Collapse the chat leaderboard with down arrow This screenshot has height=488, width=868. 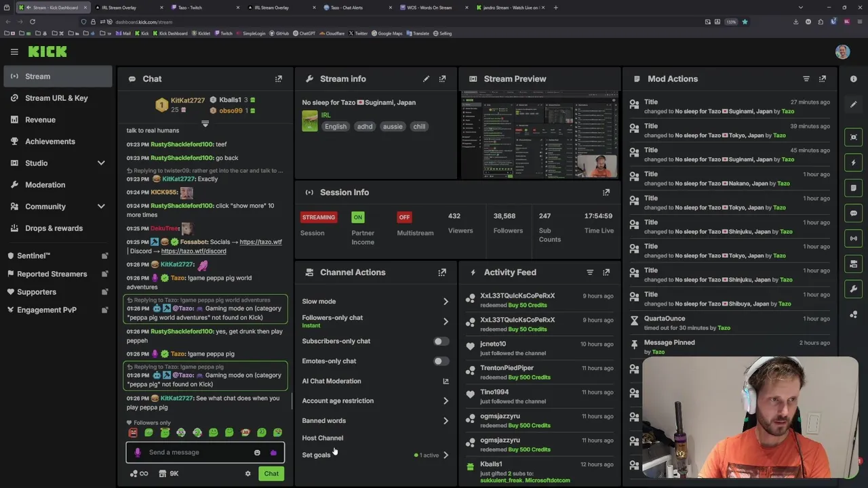pos(205,124)
